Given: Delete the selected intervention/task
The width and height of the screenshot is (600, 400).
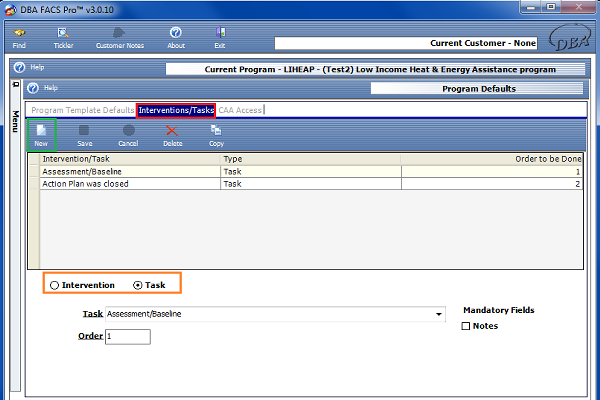Looking at the screenshot, I should (173, 136).
